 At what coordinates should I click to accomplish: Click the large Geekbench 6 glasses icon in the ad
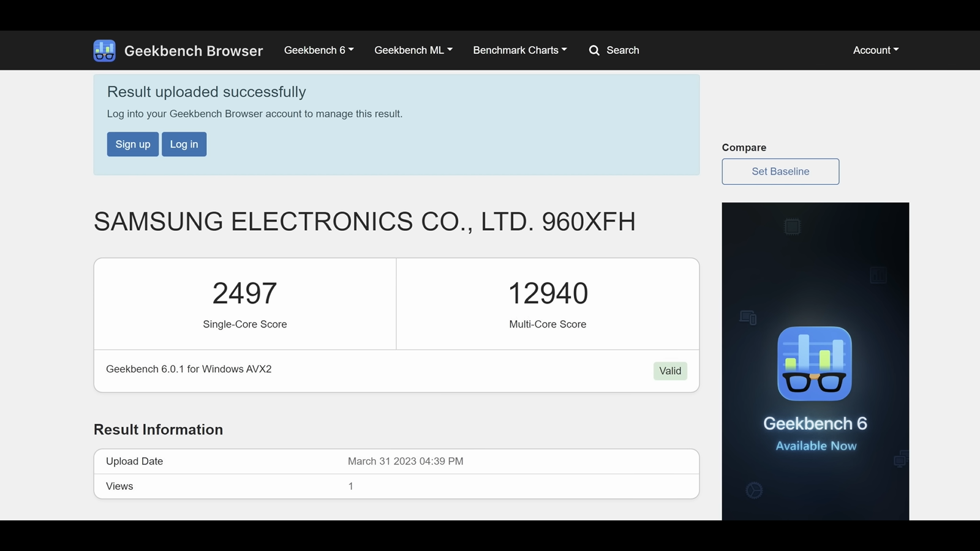click(x=815, y=364)
